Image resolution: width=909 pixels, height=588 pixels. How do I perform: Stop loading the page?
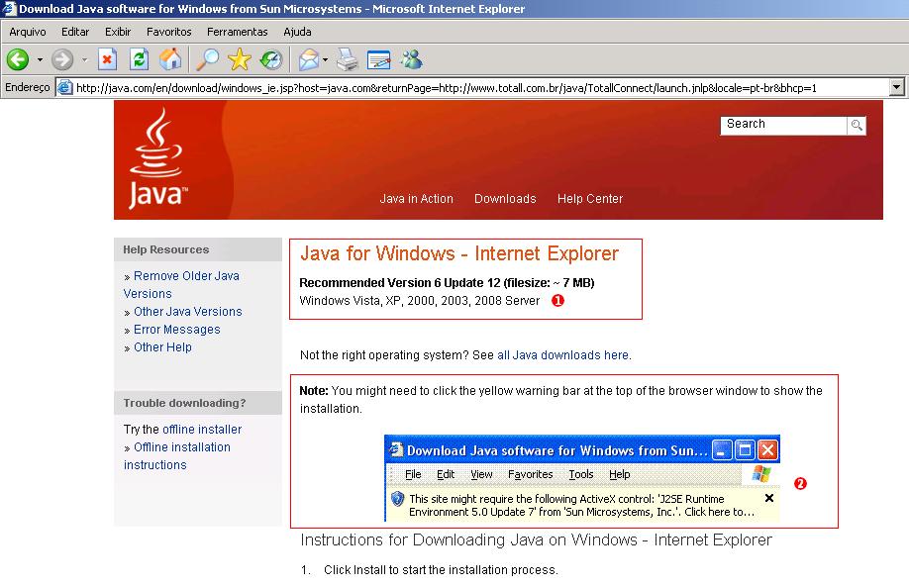tap(109, 59)
